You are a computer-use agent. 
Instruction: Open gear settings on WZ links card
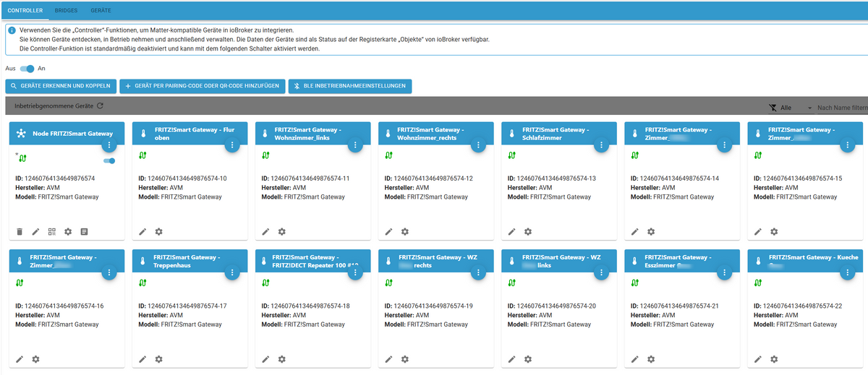pyautogui.click(x=527, y=359)
